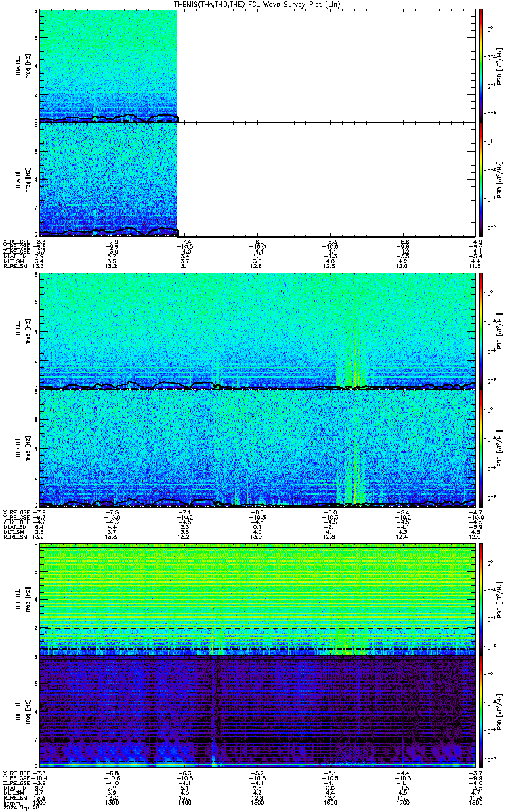The image size is (508, 812).
Task: Select the THE B-parallel dark purple spectrogram
Action: (258, 712)
